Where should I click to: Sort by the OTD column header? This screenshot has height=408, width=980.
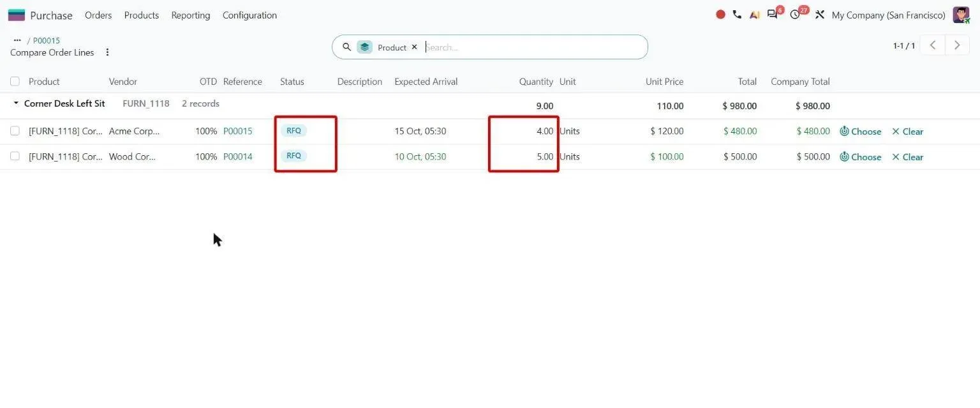[208, 82]
